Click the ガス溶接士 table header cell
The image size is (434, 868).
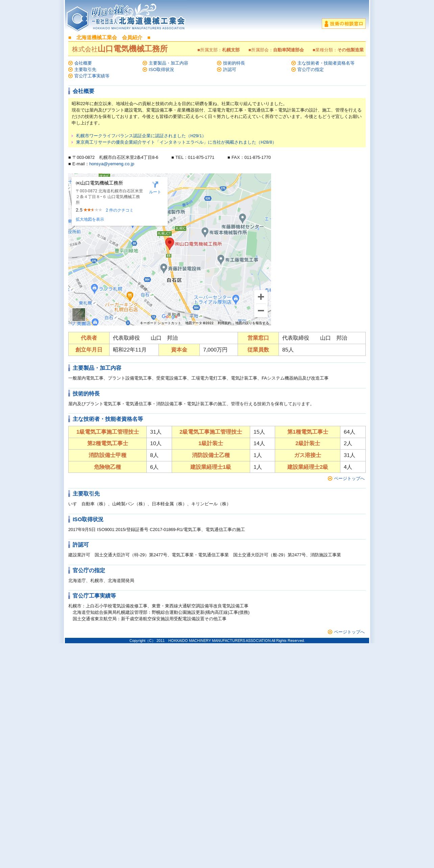pos(308,455)
